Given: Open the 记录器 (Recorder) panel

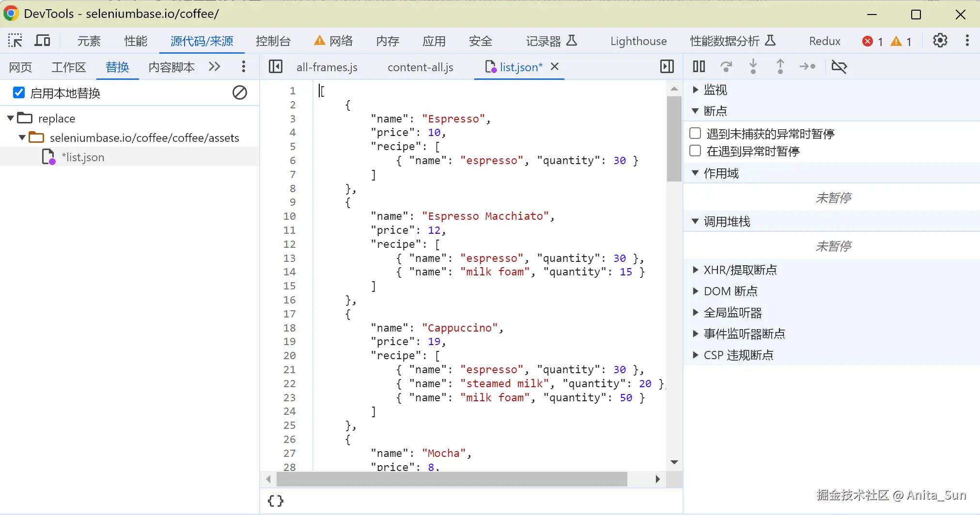Looking at the screenshot, I should point(551,41).
